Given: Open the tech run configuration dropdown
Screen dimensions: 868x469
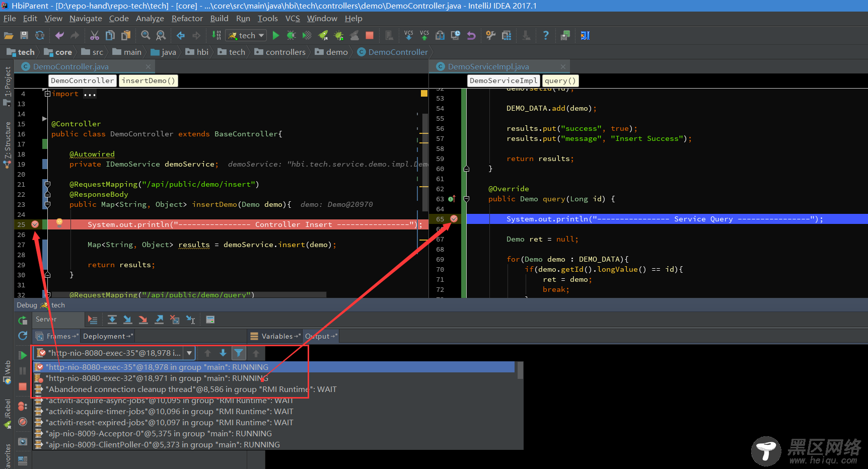Looking at the screenshot, I should pos(246,35).
